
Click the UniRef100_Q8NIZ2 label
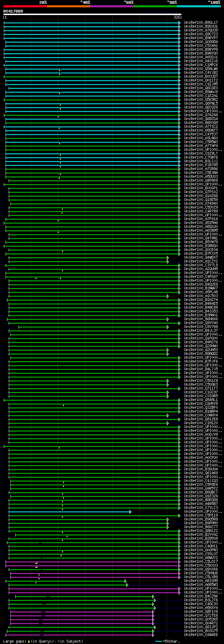(201, 531)
